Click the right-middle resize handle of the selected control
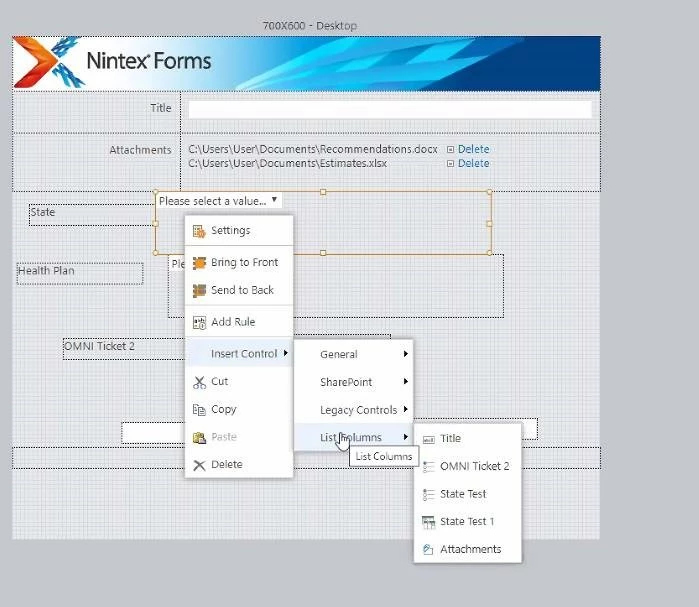Image resolution: width=699 pixels, height=607 pixels. (489, 224)
